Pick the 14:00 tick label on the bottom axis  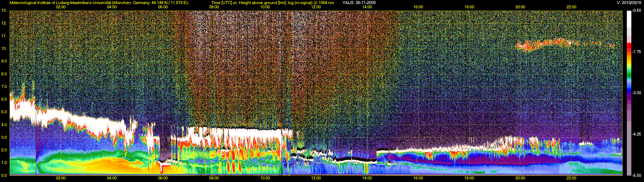point(367,178)
